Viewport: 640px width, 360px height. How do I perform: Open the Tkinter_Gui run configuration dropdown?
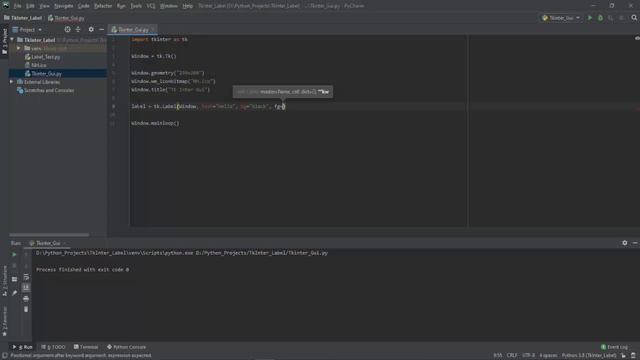(x=561, y=18)
